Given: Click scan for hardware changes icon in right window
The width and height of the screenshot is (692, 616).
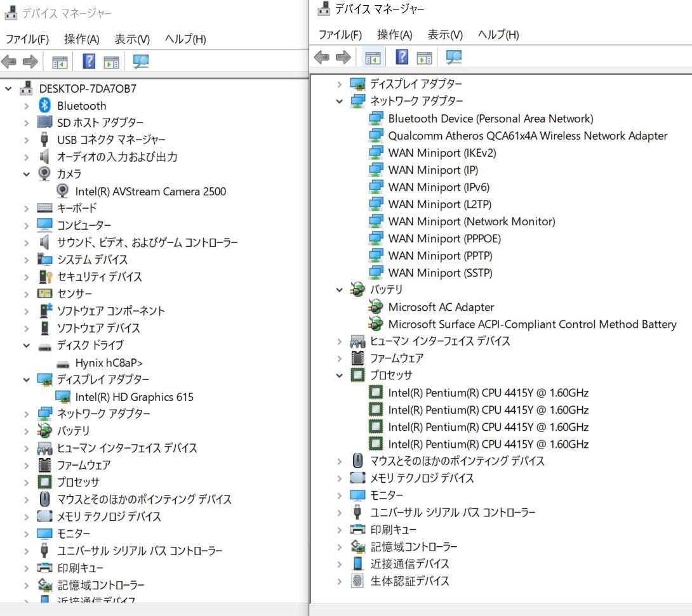Looking at the screenshot, I should (x=454, y=57).
